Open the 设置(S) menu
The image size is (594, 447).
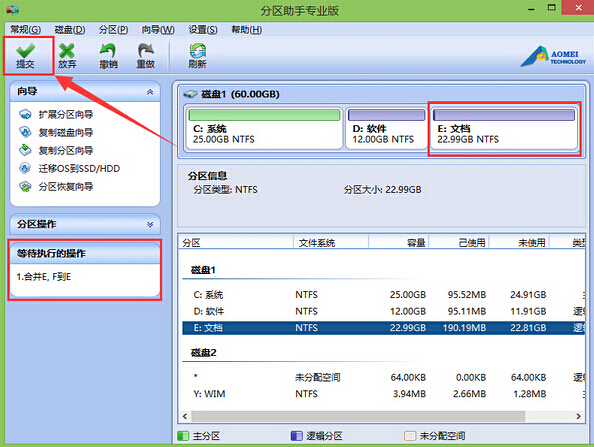(203, 30)
